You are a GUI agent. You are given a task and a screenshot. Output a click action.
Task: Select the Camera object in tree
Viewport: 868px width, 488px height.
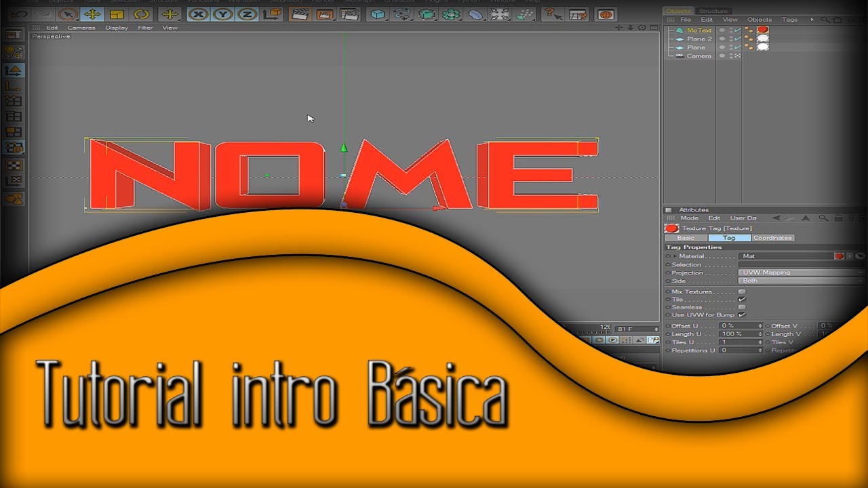699,56
